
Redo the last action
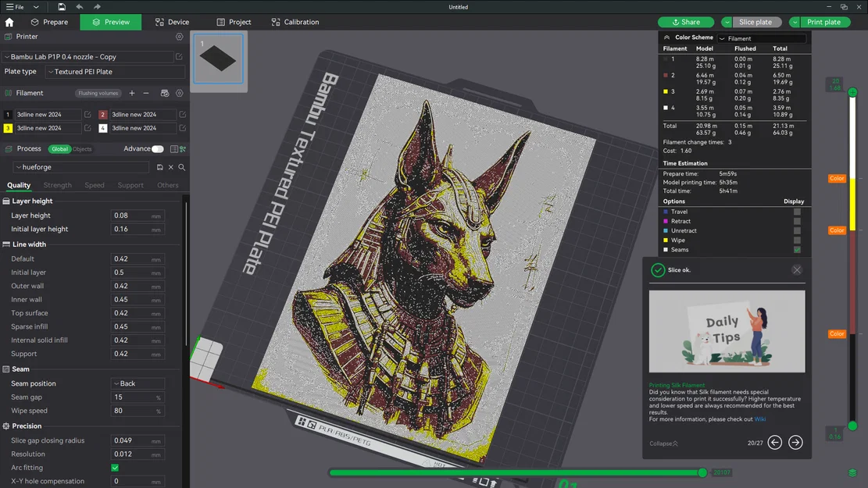click(x=97, y=7)
